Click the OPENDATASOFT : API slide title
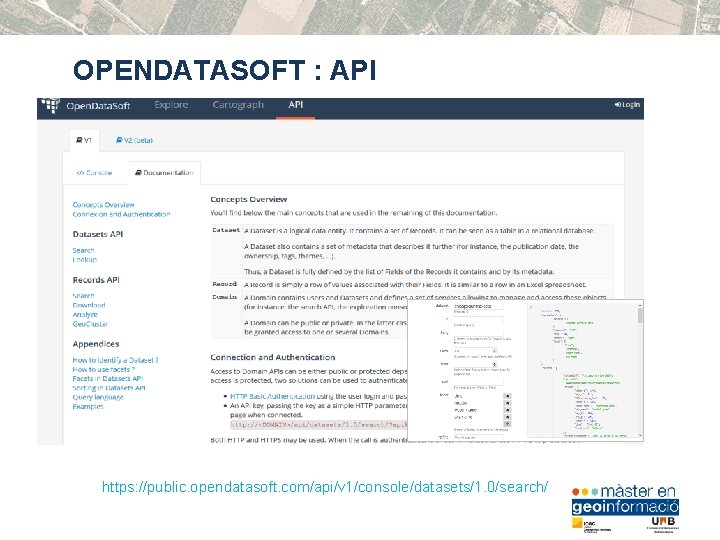The image size is (720, 540). tap(225, 70)
